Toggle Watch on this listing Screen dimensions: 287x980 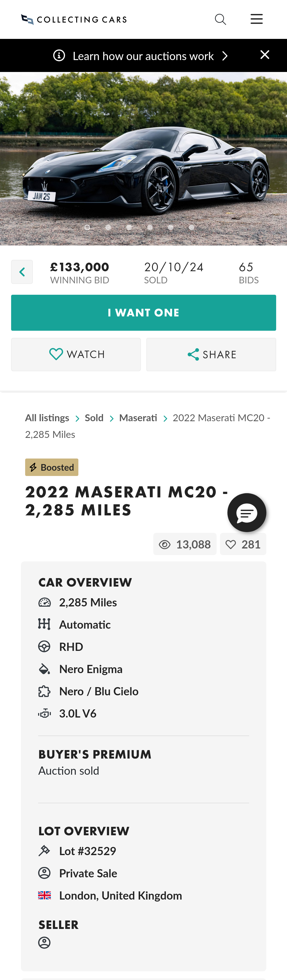[76, 355]
